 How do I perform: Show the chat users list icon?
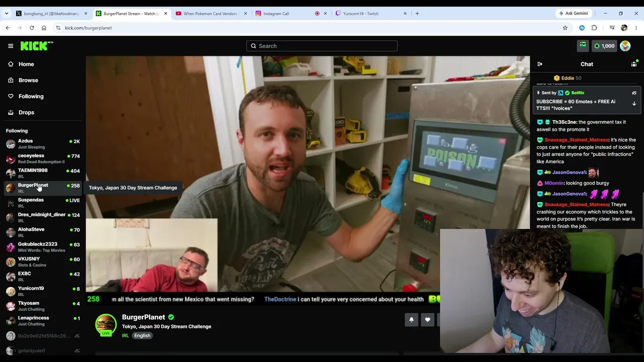(634, 64)
